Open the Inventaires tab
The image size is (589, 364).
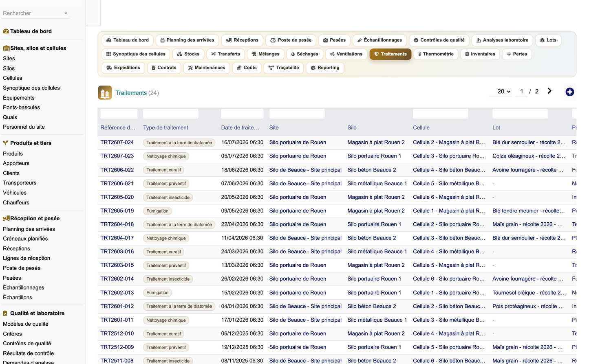[x=480, y=54]
